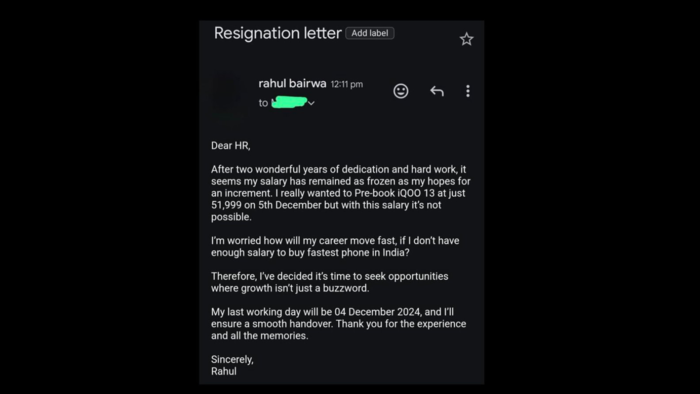This screenshot has height=394, width=700.
Task: Expand recipient details chevron
Action: tap(311, 103)
